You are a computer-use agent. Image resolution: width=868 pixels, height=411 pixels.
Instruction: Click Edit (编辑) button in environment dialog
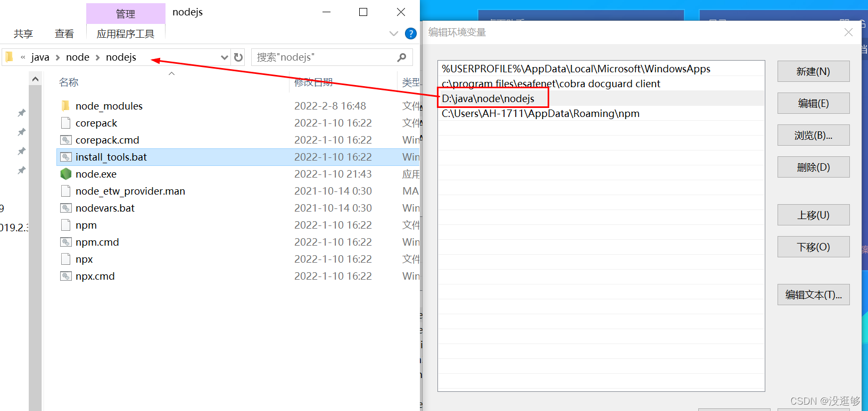[x=813, y=103]
